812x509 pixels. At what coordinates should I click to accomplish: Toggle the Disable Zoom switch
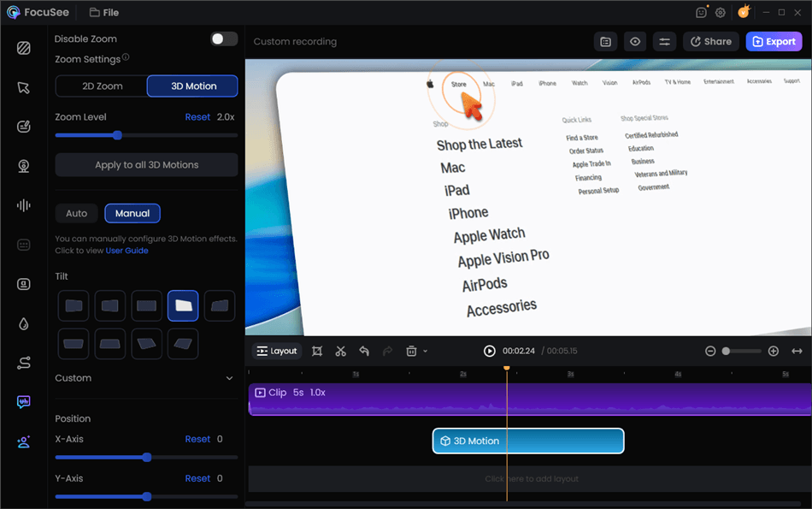pyautogui.click(x=224, y=38)
